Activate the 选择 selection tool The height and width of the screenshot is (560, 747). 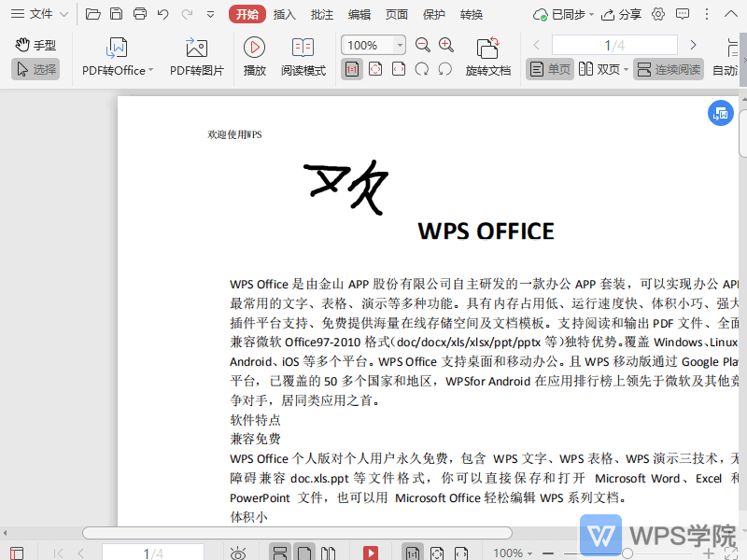point(35,69)
